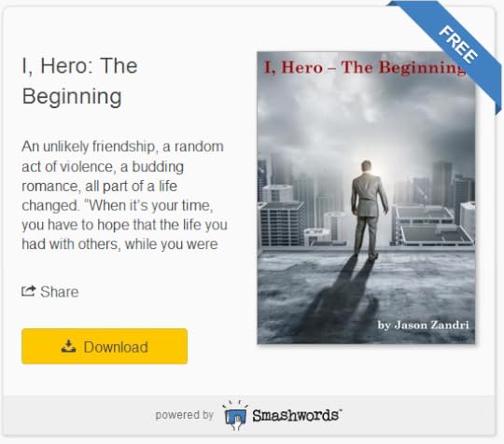The height and width of the screenshot is (444, 504).
Task: Click 'by Jason Zandri' author text on cover
Action: click(x=423, y=326)
